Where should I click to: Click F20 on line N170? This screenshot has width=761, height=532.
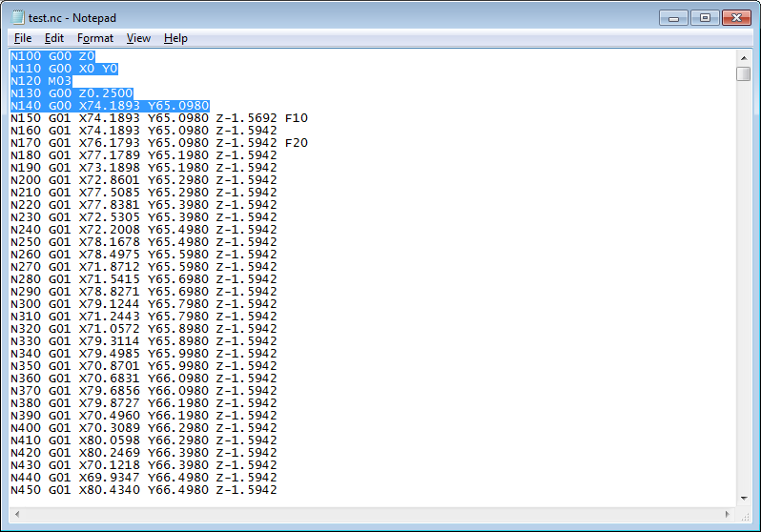[x=297, y=143]
